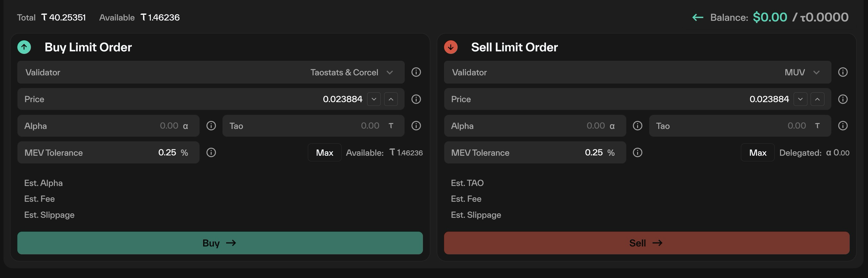
Task: Submit the red Sell button
Action: tap(647, 243)
